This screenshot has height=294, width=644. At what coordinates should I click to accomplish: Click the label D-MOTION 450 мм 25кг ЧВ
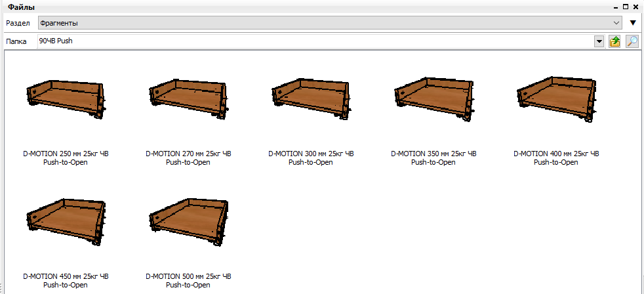(x=66, y=276)
